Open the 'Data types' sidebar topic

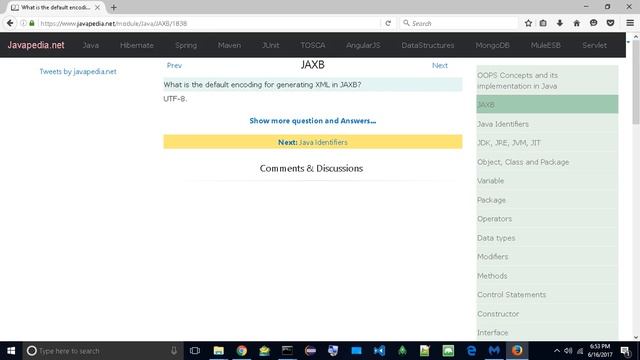(x=547, y=238)
